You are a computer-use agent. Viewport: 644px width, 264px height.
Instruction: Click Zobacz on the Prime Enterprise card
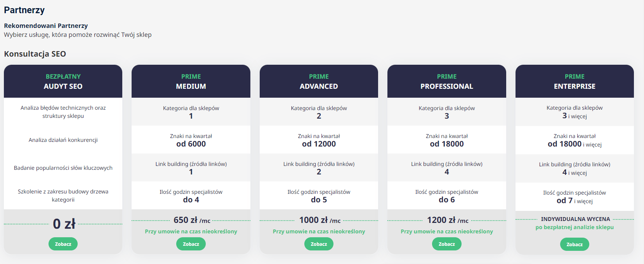click(x=574, y=244)
